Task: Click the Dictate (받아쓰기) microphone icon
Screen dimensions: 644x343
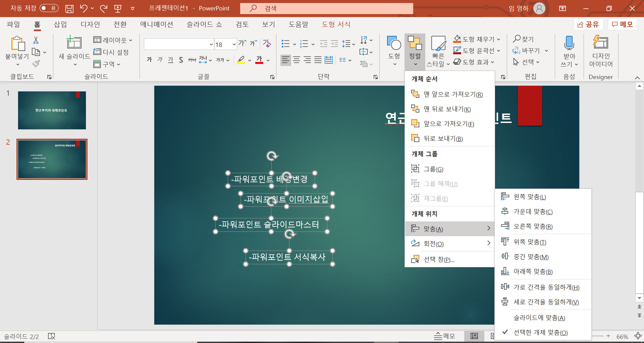Action: 569,43
